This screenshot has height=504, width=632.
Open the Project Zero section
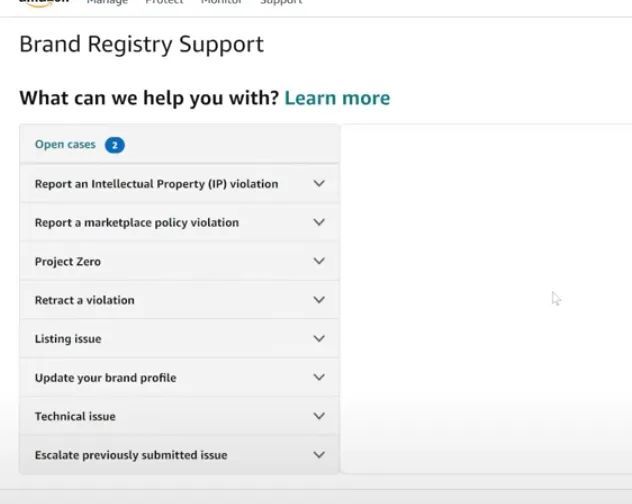(68, 261)
